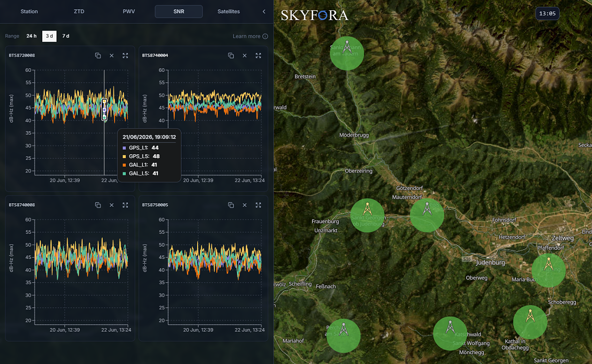592x364 pixels.
Task: Click the highlighted data points on BTS8720008 chart
Action: [x=104, y=109]
